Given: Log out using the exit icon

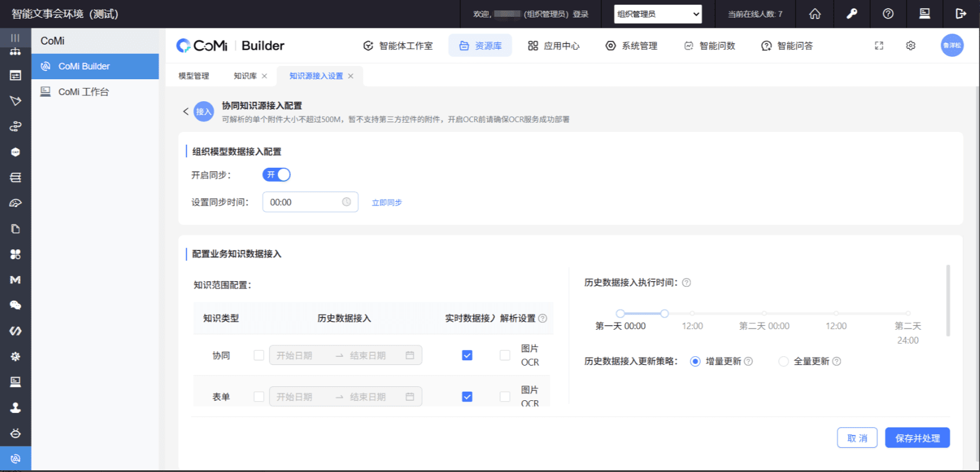Looking at the screenshot, I should [961, 14].
